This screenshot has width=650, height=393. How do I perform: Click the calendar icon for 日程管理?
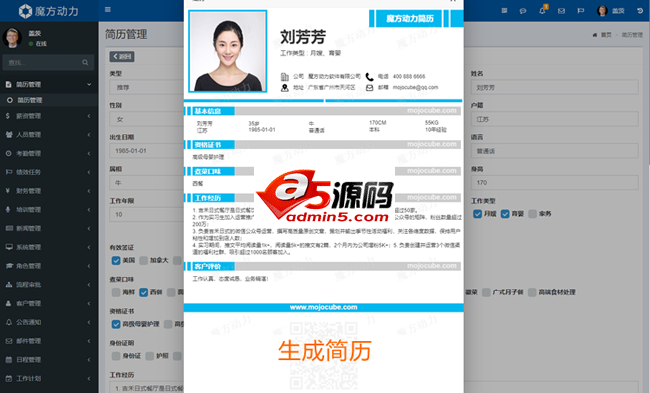click(x=8, y=359)
